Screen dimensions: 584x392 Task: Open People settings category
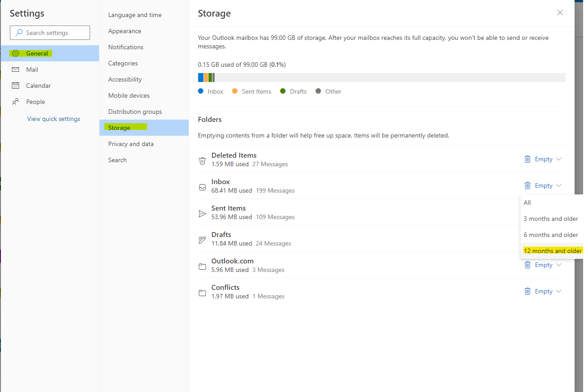pyautogui.click(x=50, y=102)
